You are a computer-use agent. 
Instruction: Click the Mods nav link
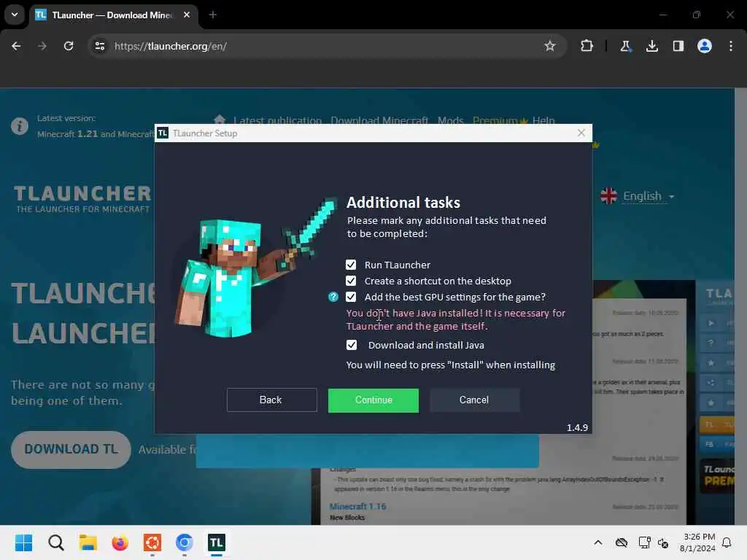pos(450,120)
